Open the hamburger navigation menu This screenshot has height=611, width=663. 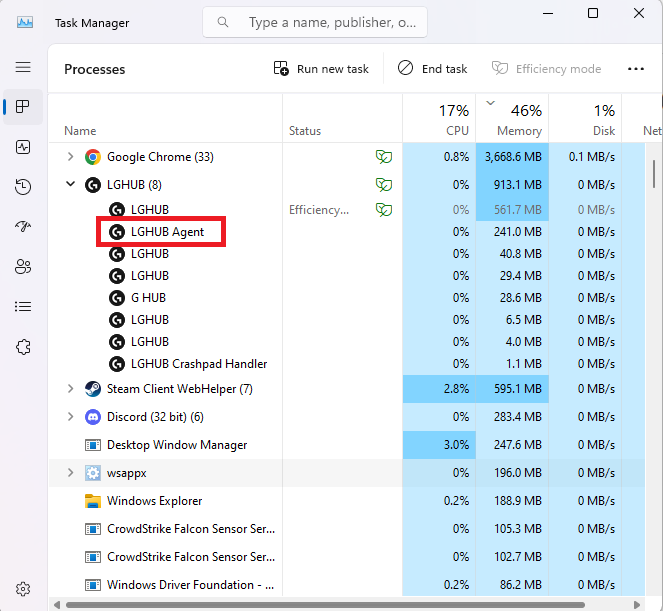(23, 67)
